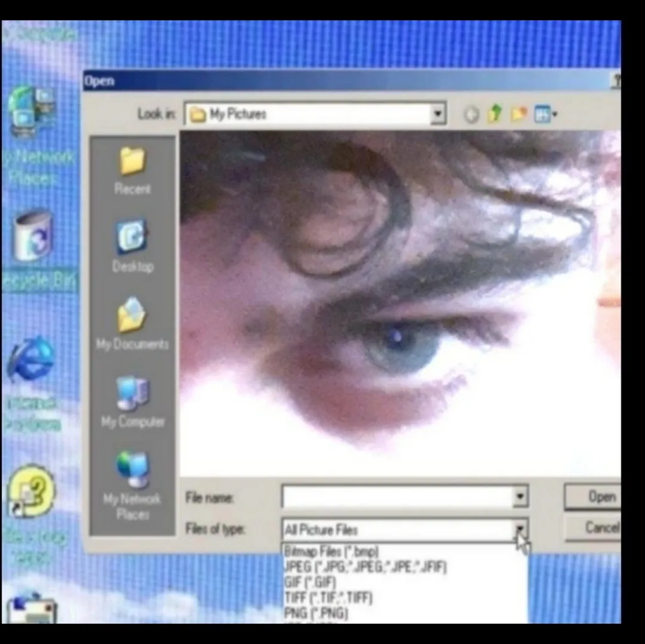Click the Create New Folder icon
645x644 pixels.
[518, 114]
